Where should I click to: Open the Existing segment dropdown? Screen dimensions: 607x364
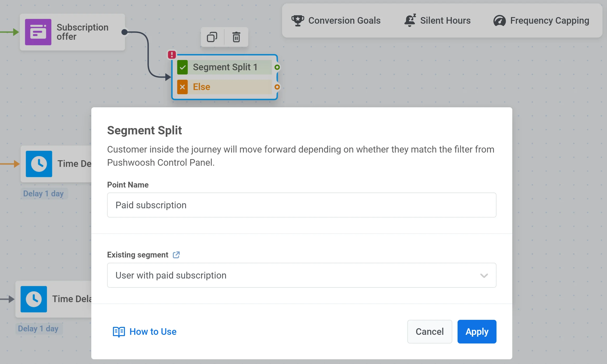302,275
